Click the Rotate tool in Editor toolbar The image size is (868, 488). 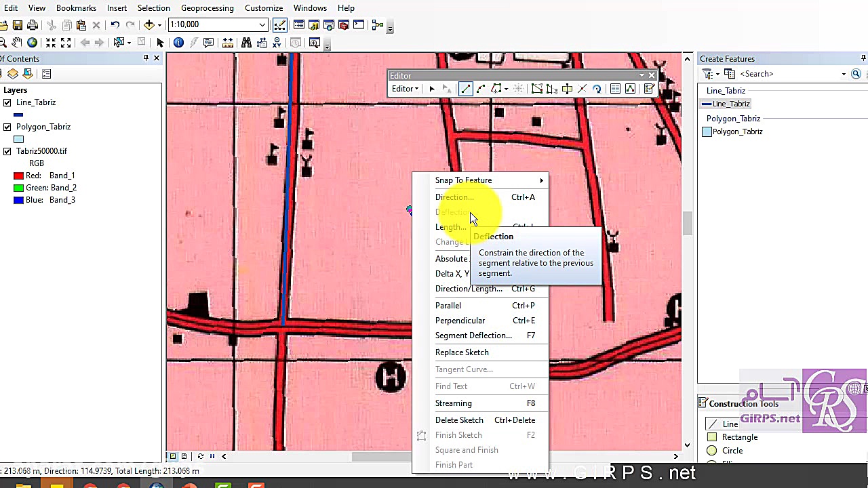pyautogui.click(x=597, y=89)
